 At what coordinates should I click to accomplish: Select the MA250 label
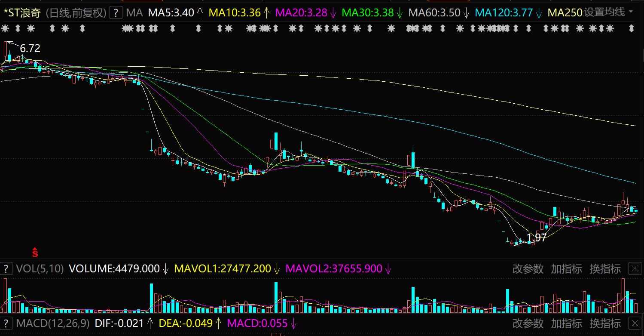click(x=565, y=12)
